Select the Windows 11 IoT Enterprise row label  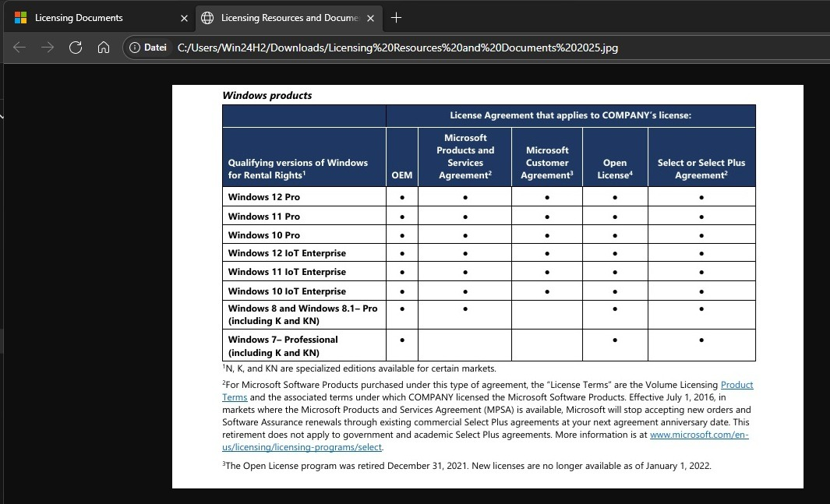click(287, 272)
